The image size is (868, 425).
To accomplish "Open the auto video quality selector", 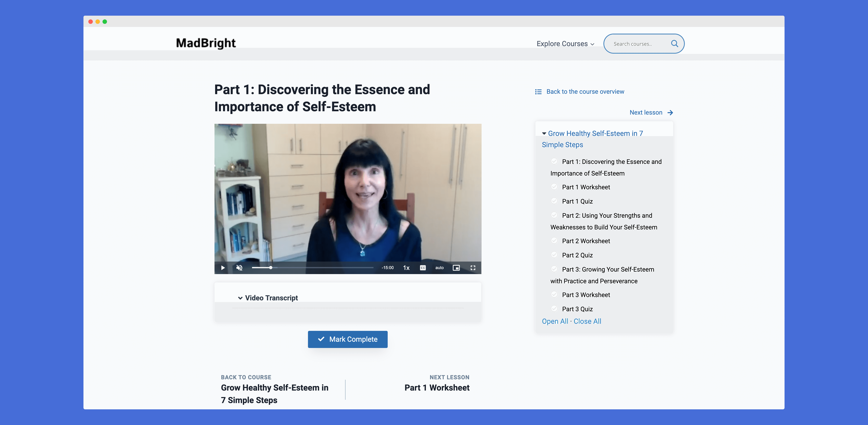I will click(439, 268).
